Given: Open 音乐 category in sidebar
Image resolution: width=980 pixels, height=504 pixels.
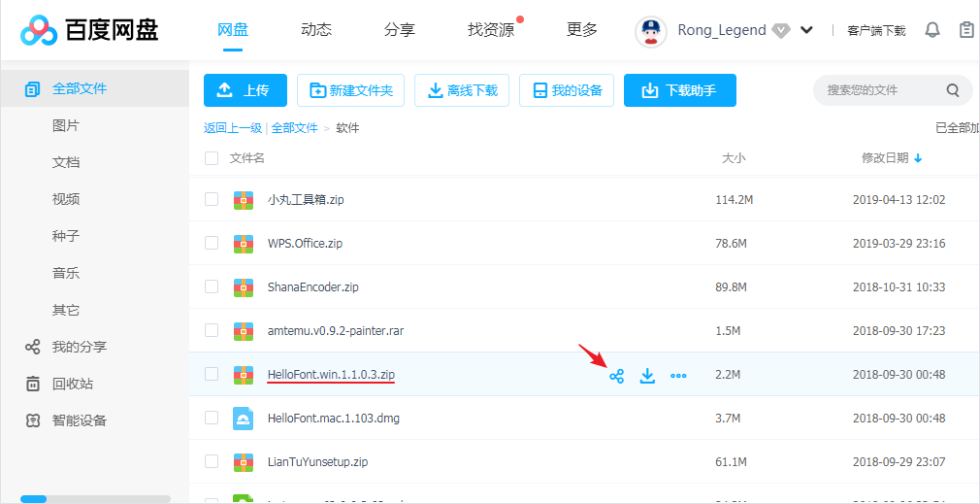Looking at the screenshot, I should pyautogui.click(x=66, y=273).
